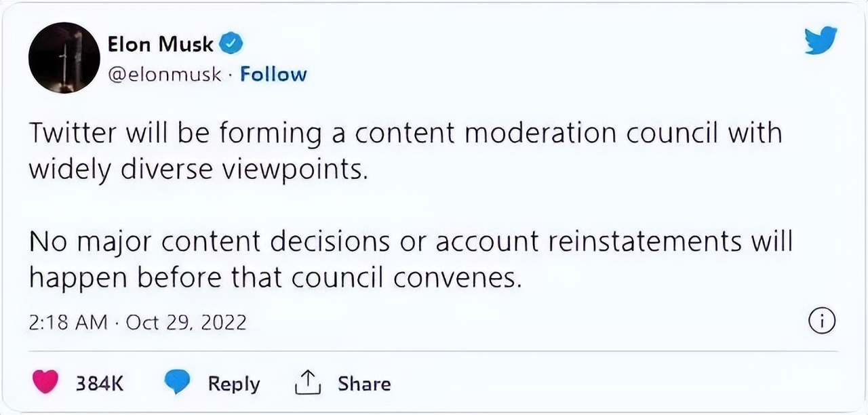Open the timestamp link Oct 29, 2022
868x415 pixels.
click(x=186, y=321)
